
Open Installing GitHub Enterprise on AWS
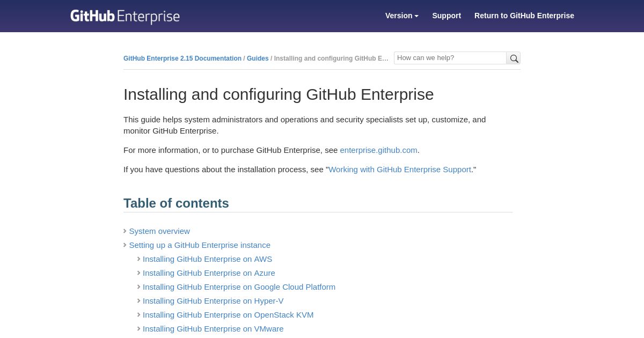(207, 259)
